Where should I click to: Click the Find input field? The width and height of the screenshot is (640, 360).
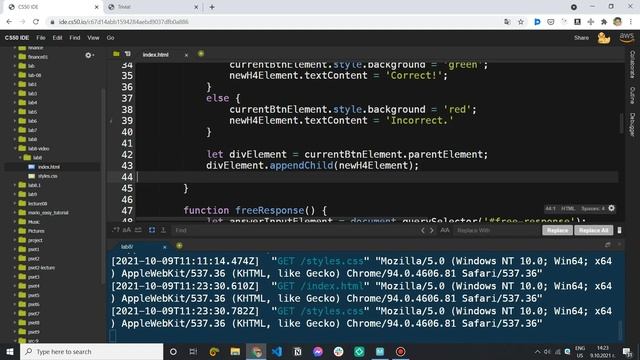[294, 230]
